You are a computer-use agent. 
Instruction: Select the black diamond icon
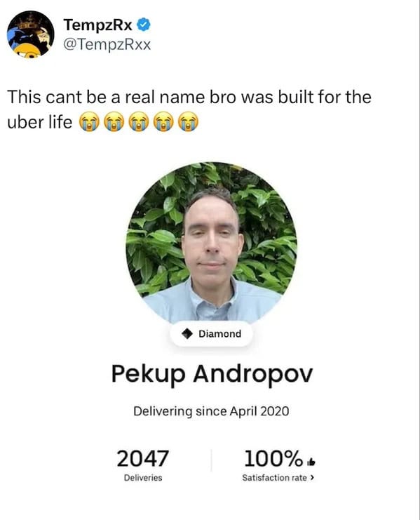(187, 333)
